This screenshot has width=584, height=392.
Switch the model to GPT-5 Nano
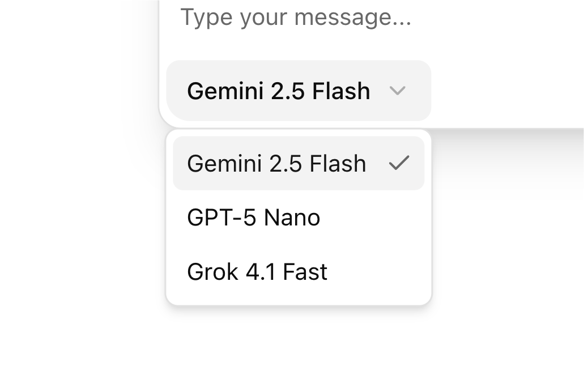[254, 218]
